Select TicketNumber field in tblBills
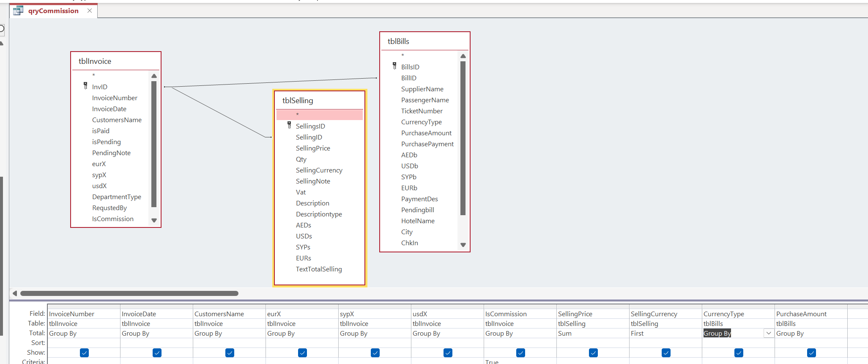 click(x=422, y=111)
